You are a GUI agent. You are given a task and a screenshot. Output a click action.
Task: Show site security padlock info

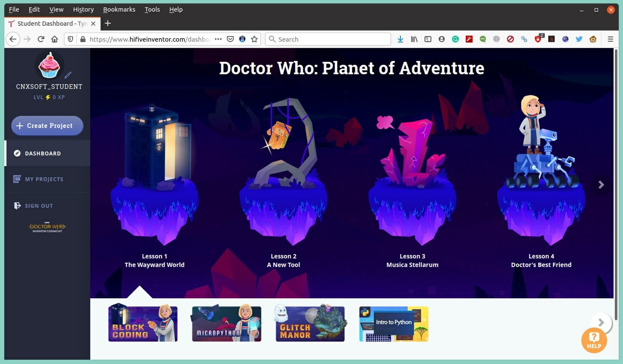(x=82, y=39)
